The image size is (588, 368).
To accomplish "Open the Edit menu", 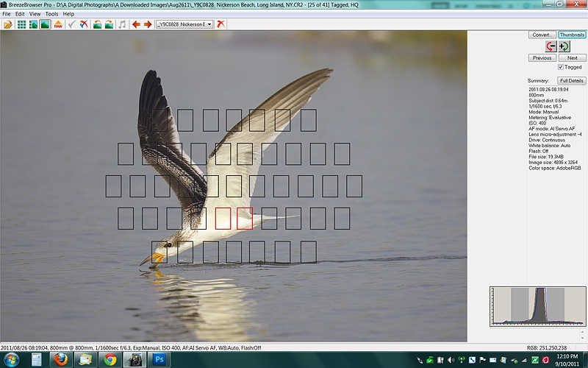I will pyautogui.click(x=20, y=14).
